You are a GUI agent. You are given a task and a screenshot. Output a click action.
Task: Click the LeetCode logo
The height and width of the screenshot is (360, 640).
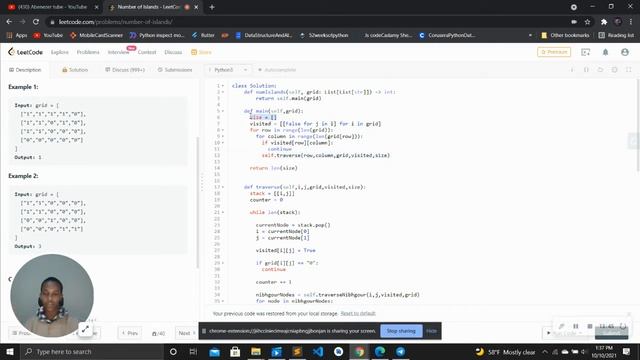click(x=25, y=52)
